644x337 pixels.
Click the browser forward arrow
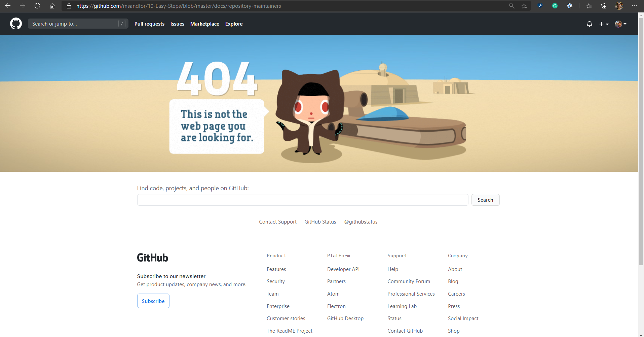(23, 6)
